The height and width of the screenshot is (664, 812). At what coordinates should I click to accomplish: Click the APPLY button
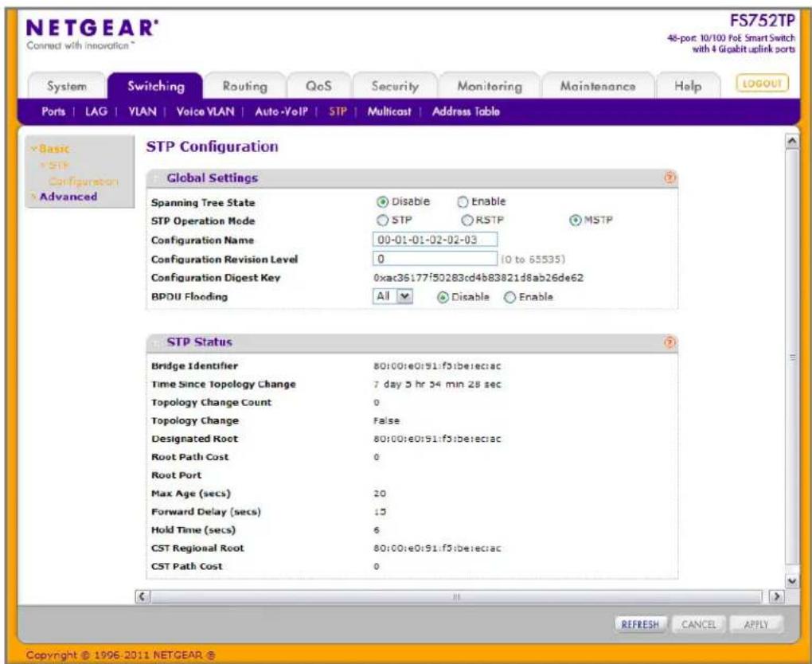(x=756, y=625)
